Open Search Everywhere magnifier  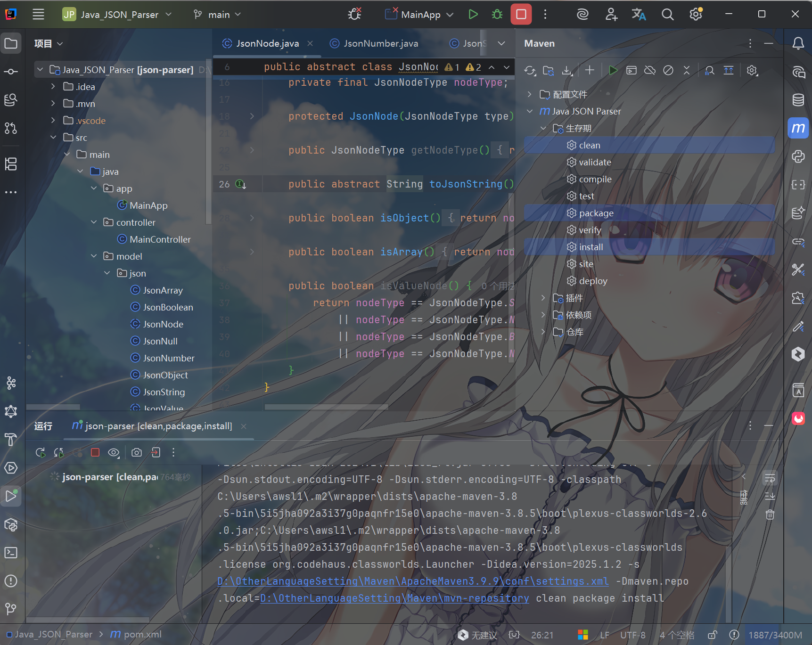point(667,15)
